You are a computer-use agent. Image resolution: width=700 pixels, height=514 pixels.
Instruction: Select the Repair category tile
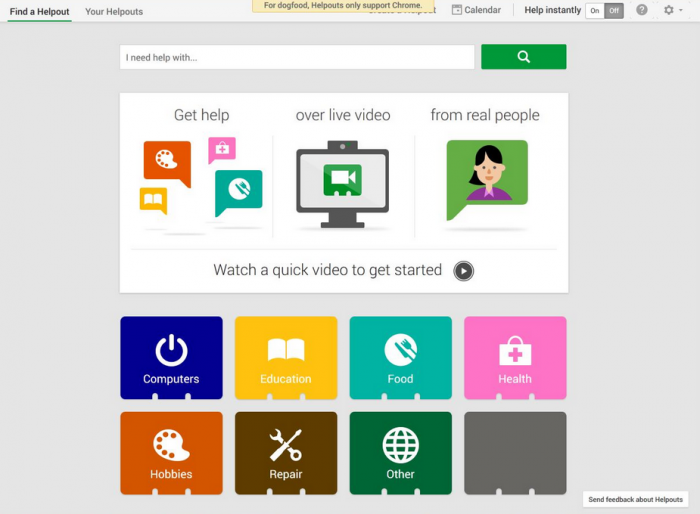point(286,453)
